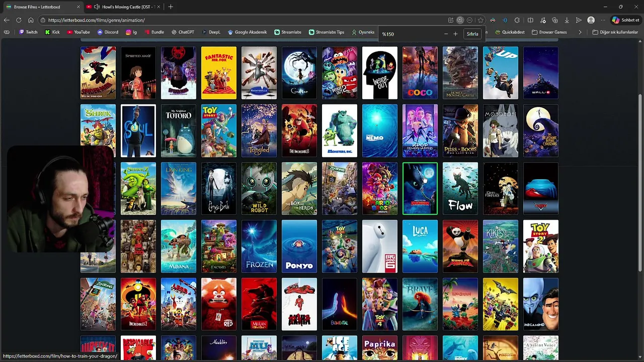Screen dimensions: 644x362
Task: Open The Boy and the Heron poster
Action: (299, 189)
